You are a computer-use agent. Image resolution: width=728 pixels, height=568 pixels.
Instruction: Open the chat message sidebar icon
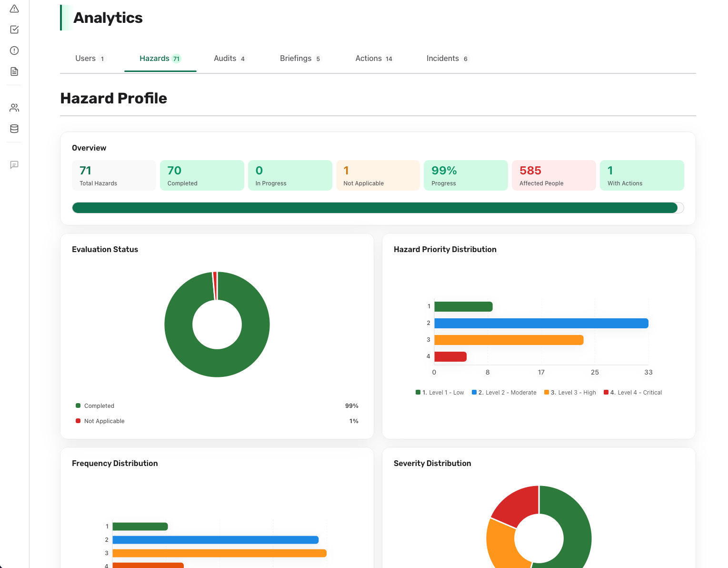coord(14,165)
